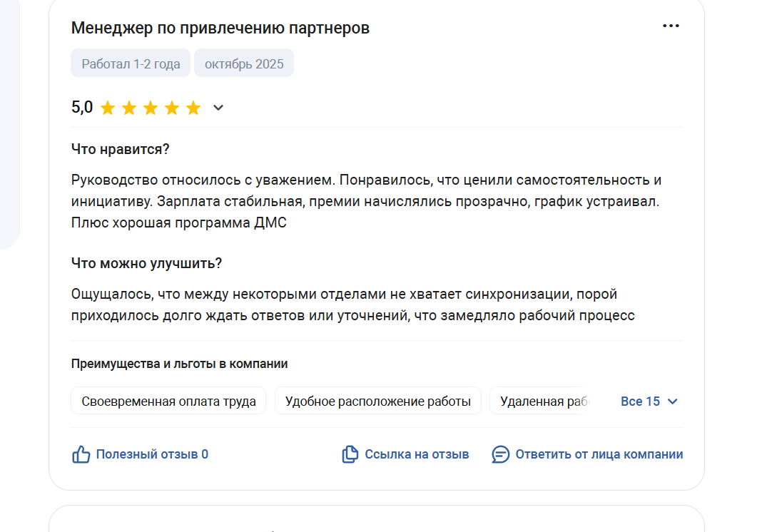Expand the rating details chevron
The width and height of the screenshot is (757, 532).
pos(218,108)
